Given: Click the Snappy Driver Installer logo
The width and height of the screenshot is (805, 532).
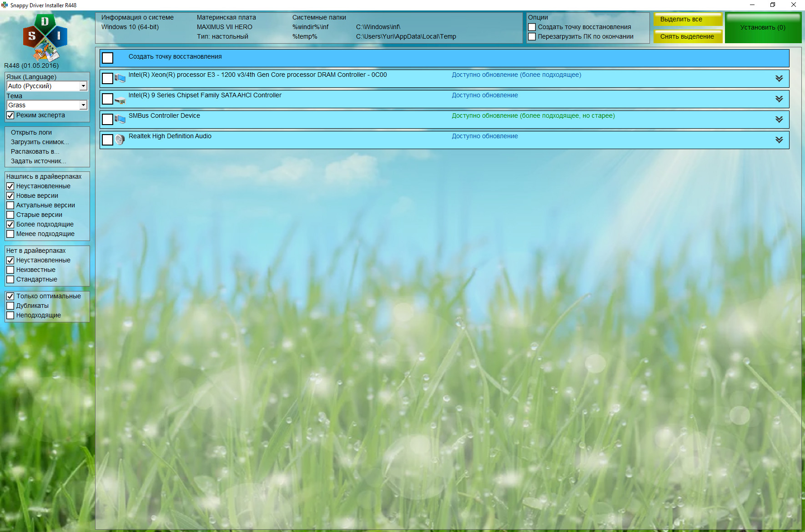Looking at the screenshot, I should tap(45, 37).
